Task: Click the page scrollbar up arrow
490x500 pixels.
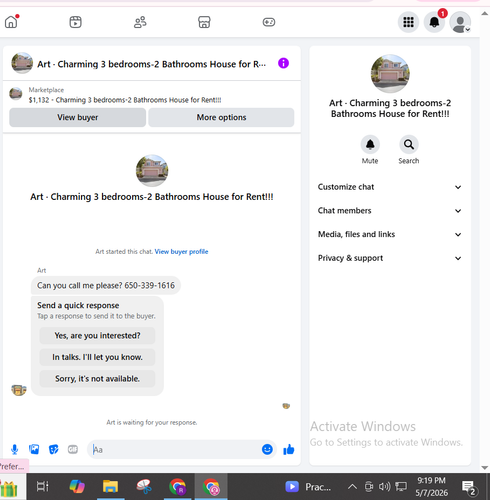Action: (x=485, y=13)
